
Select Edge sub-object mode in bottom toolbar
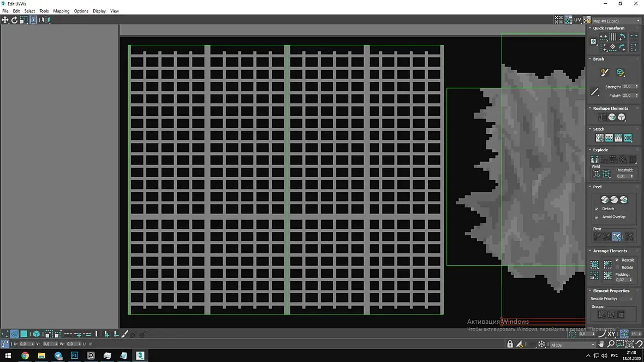[x=14, y=334]
